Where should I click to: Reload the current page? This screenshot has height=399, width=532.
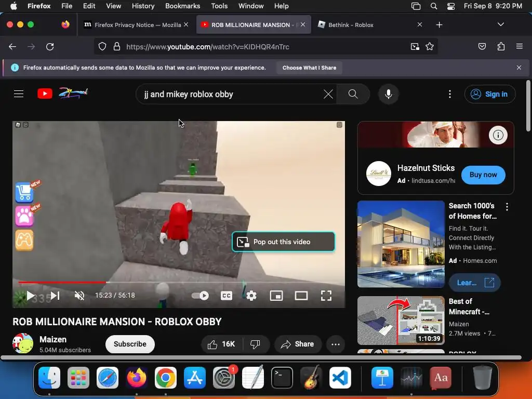(x=50, y=46)
